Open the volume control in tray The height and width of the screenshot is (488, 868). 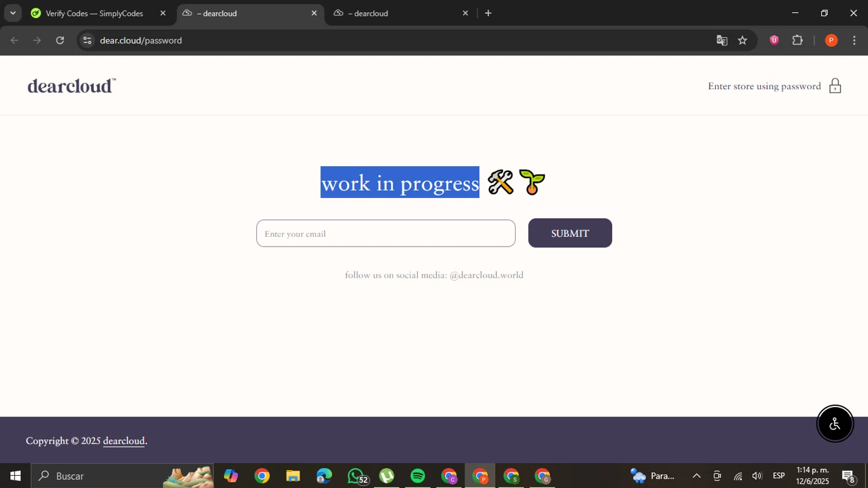[757, 476]
